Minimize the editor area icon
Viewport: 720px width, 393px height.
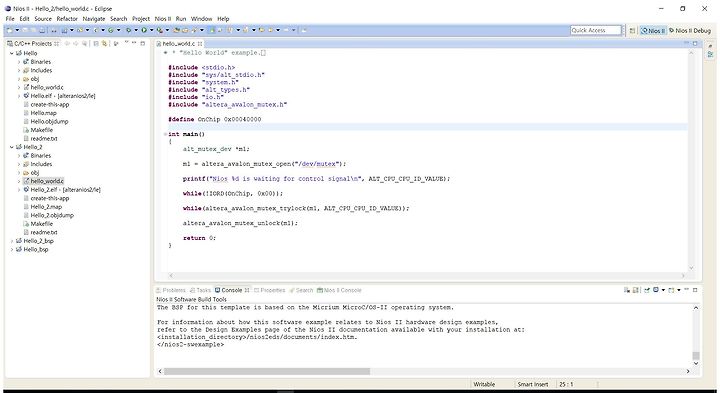coord(686,43)
